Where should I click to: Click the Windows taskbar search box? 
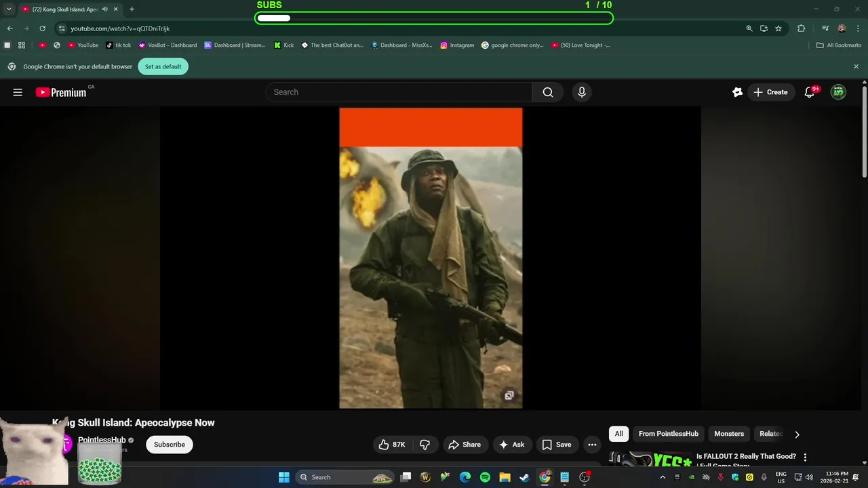click(346, 477)
